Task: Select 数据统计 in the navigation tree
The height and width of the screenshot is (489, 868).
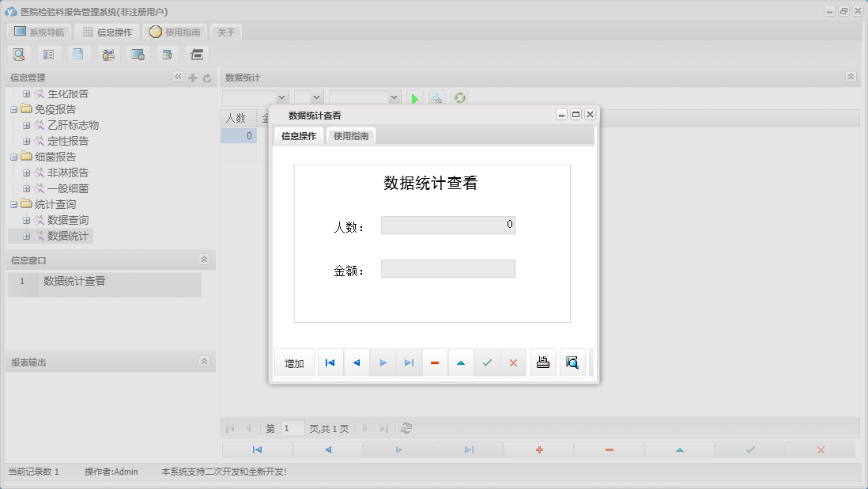Action: coord(70,236)
